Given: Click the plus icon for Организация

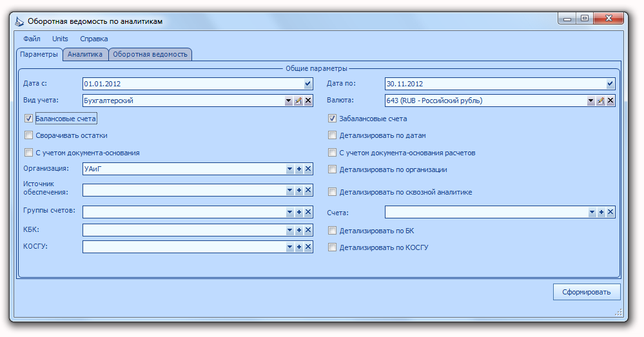Looking at the screenshot, I should click(x=299, y=169).
